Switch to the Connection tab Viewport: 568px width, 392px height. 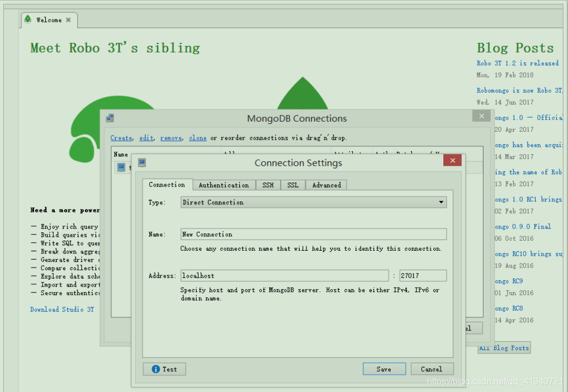[167, 185]
